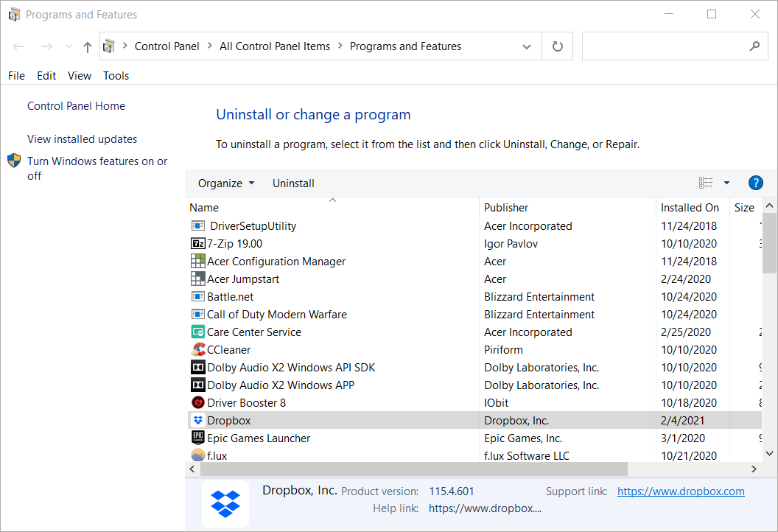Click Call of Duty Modern Warfare icon
The width and height of the screenshot is (778, 532).
tap(198, 314)
